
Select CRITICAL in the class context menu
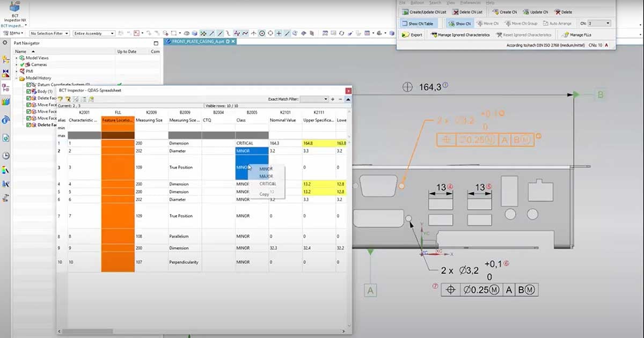(267, 184)
